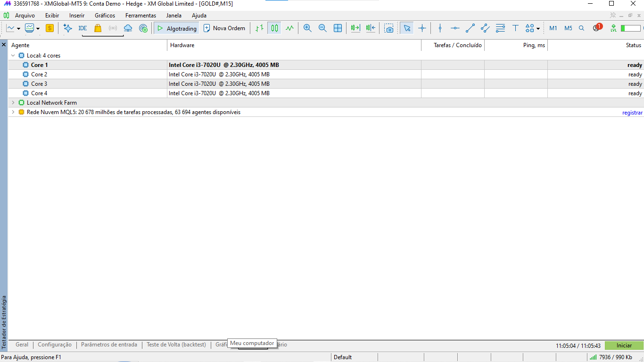Screen dimensions: 644x362
Task: Switch chart to bar chart type
Action: (x=259, y=28)
